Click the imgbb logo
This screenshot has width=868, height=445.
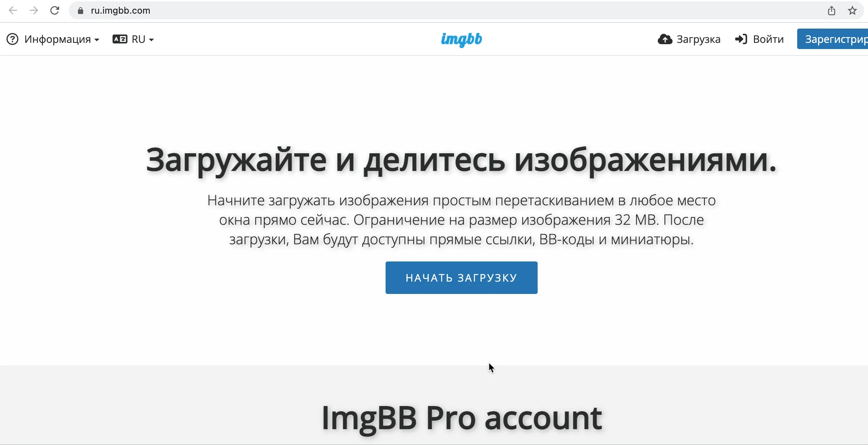[461, 40]
